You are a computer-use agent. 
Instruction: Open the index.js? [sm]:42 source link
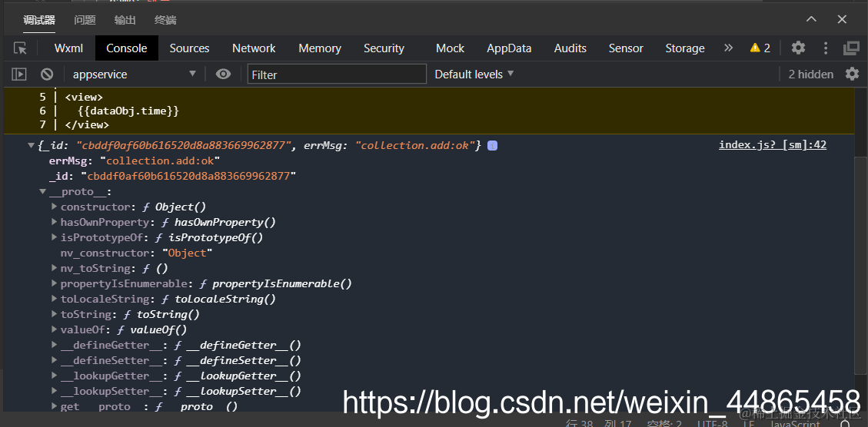772,145
